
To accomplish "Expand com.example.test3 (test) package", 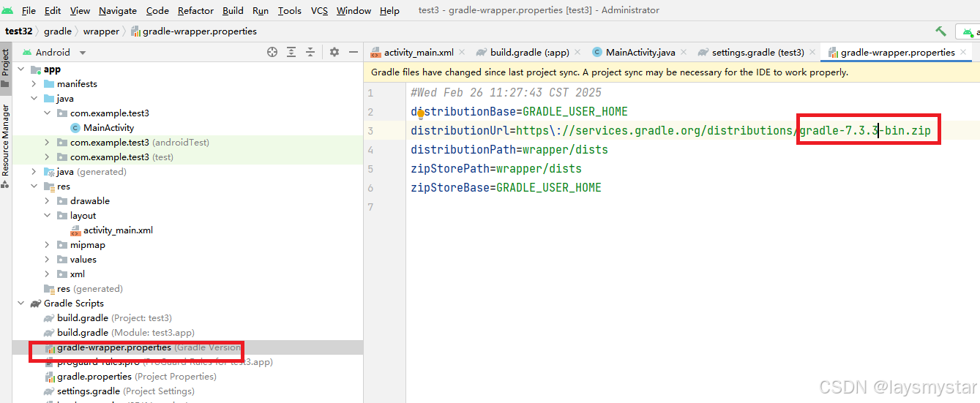I will click(x=47, y=157).
